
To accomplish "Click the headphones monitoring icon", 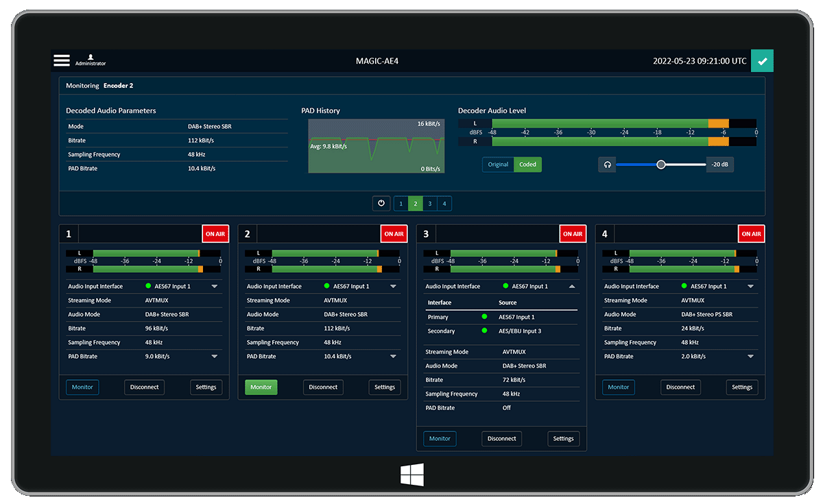I will [x=607, y=165].
